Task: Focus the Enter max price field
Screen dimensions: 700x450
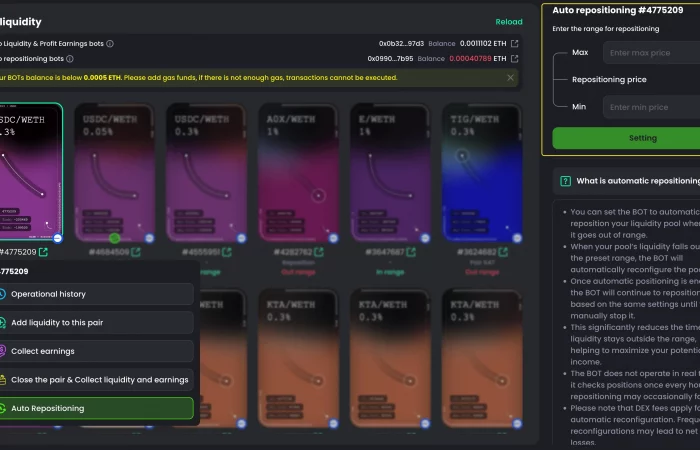Action: (x=651, y=53)
